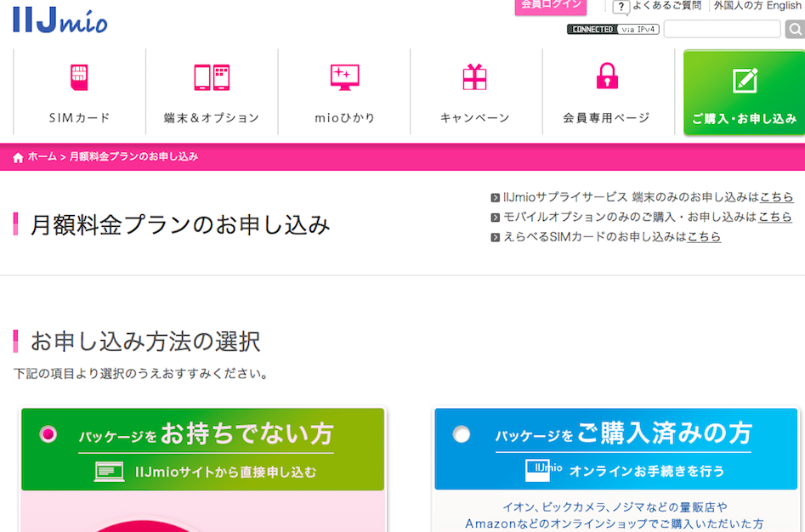Click the IIJmio package icon beside オンラインお手続き
This screenshot has height=532, width=805.
pyautogui.click(x=543, y=470)
